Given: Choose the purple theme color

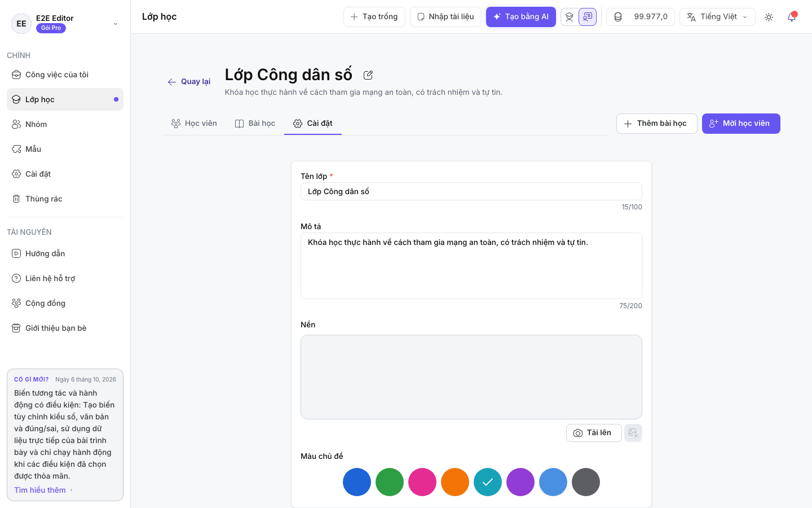Looking at the screenshot, I should pos(520,482).
